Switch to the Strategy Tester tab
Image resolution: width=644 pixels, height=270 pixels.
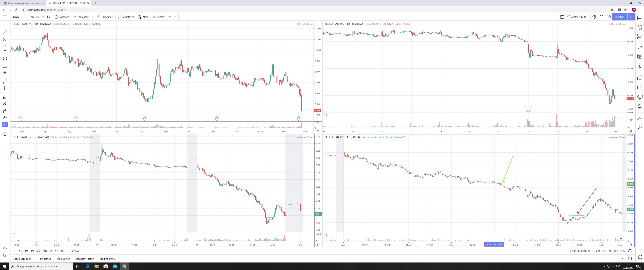coord(84,259)
